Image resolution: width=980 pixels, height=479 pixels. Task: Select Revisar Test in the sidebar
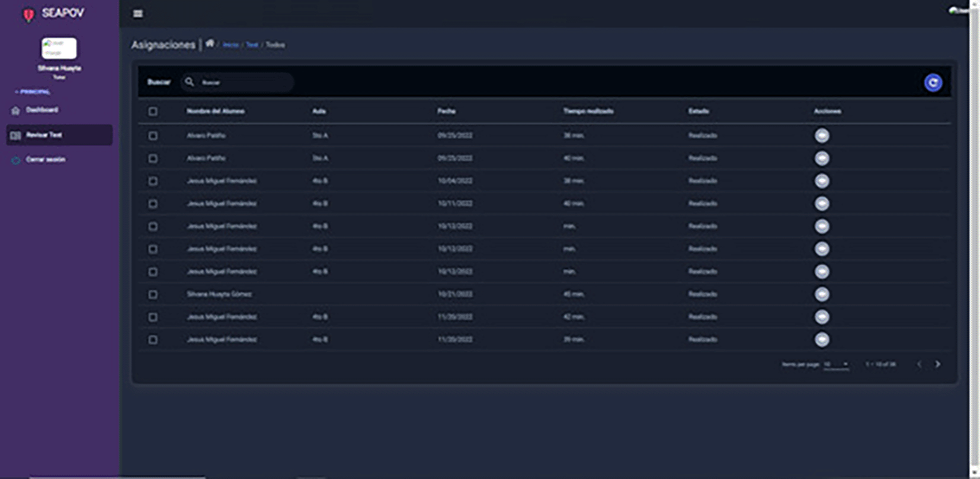(x=59, y=135)
